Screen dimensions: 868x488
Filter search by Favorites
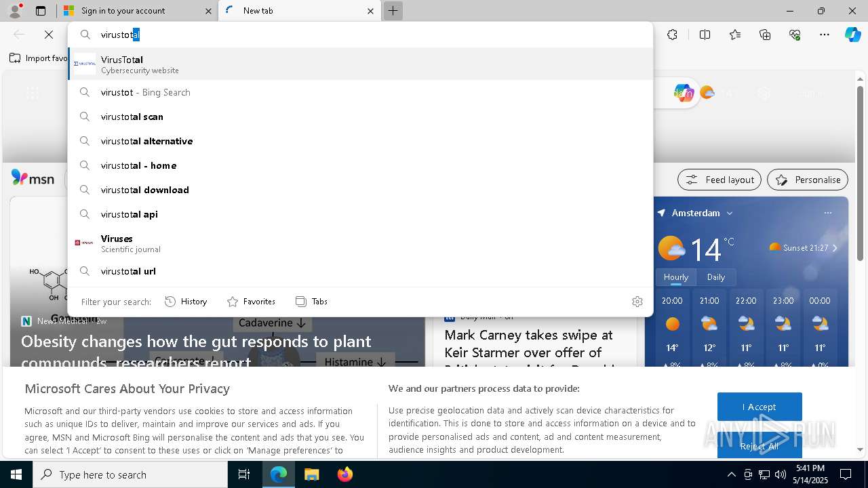click(251, 302)
